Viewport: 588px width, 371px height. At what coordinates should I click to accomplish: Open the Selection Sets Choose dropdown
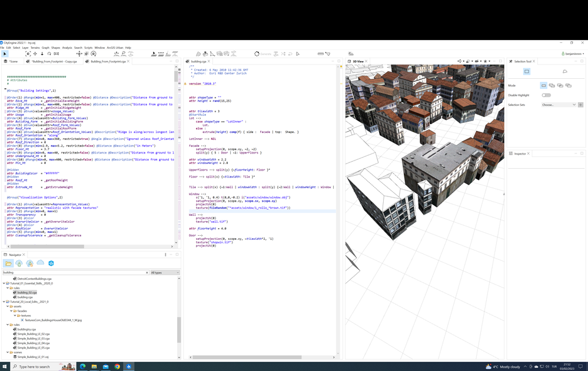(x=559, y=105)
